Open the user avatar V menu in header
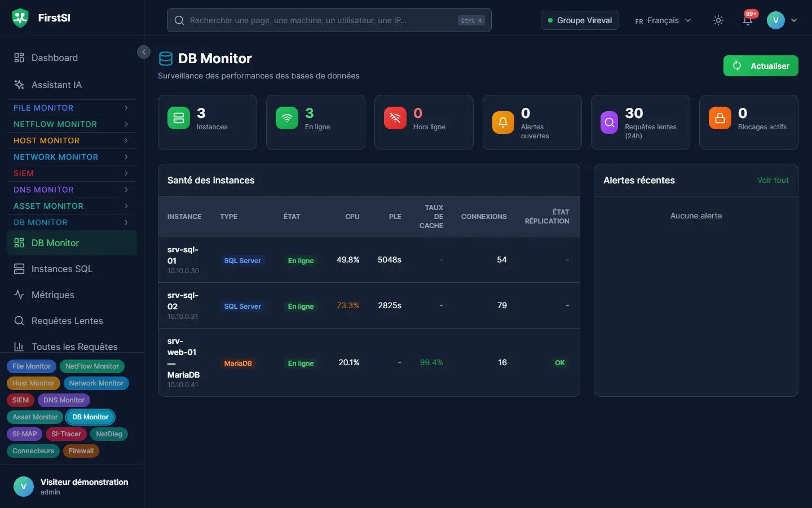Viewport: 812px width, 508px height. click(x=782, y=20)
